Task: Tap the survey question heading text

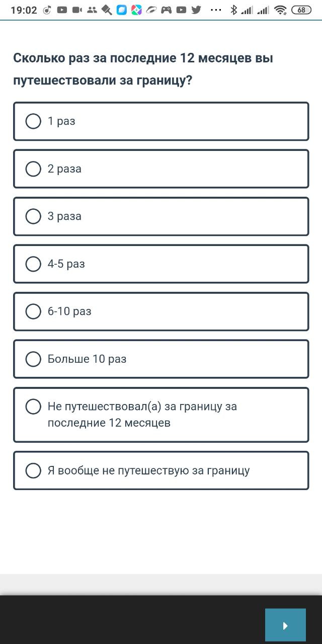Action: (x=143, y=69)
